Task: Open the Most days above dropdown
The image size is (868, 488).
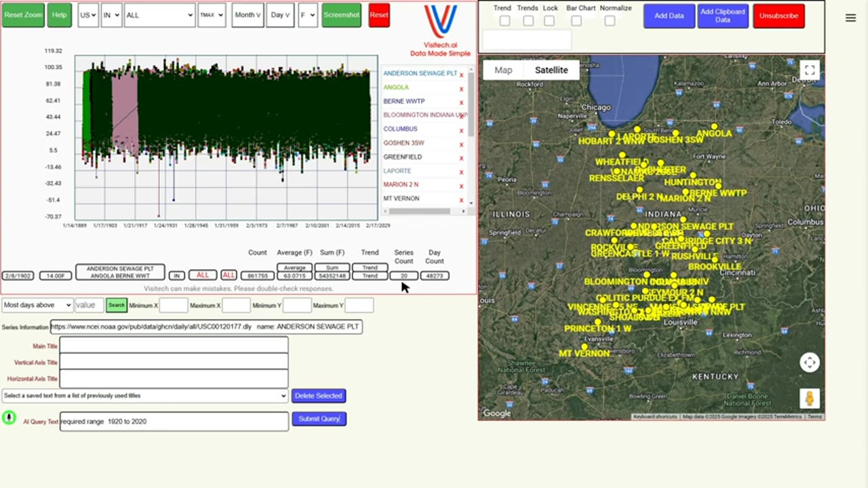Action: coord(37,306)
